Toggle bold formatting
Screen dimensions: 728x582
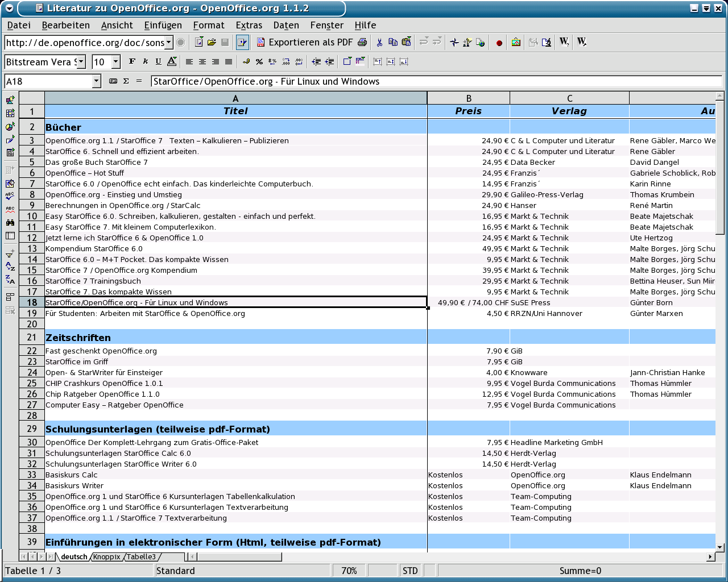132,61
